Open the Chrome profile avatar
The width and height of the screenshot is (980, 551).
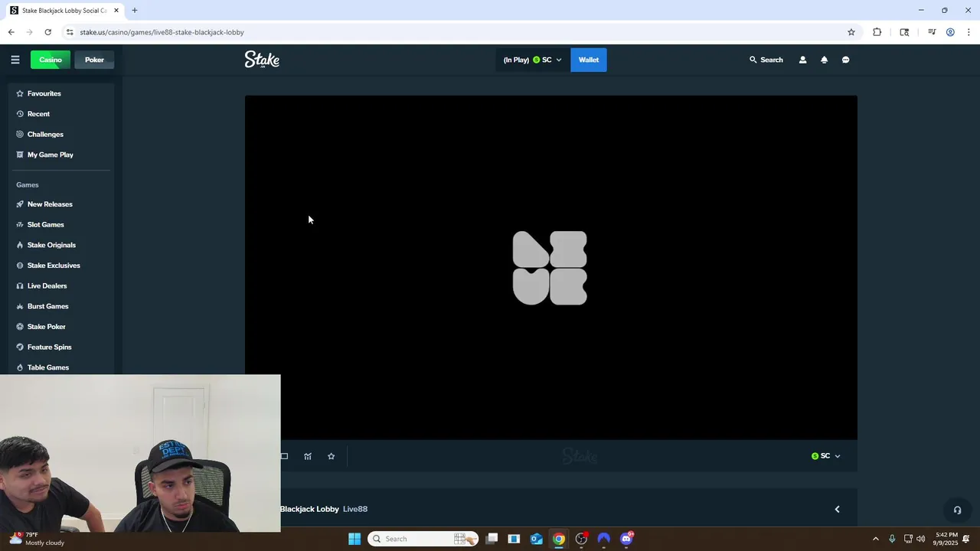click(x=950, y=32)
